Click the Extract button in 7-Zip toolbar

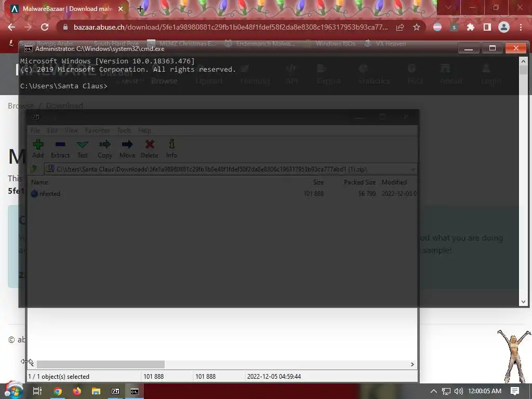click(x=60, y=149)
